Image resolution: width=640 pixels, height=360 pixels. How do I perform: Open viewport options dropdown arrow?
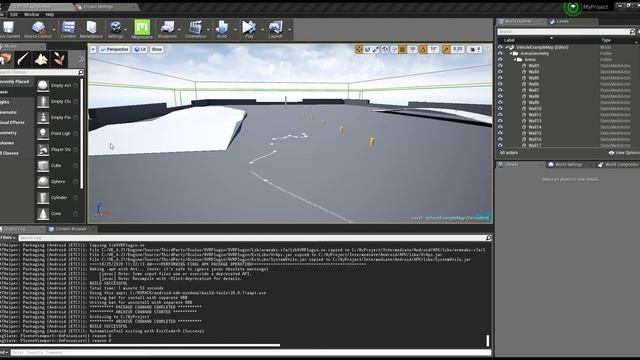(93, 49)
